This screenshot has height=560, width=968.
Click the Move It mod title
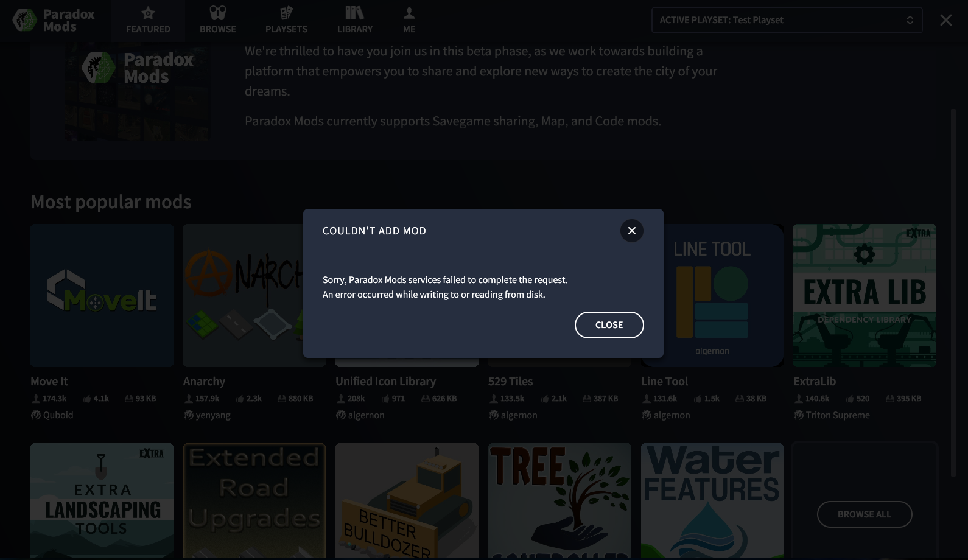pos(49,382)
